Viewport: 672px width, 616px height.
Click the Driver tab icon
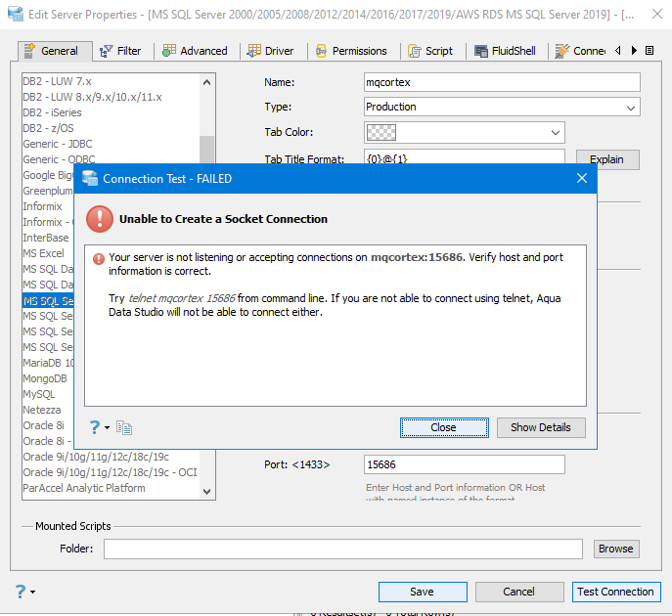pyautogui.click(x=253, y=51)
